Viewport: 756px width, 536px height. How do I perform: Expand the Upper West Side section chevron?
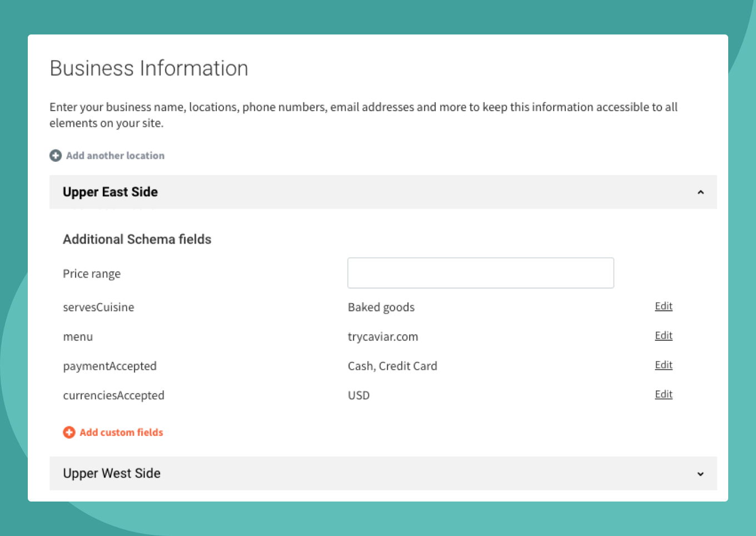click(x=700, y=474)
